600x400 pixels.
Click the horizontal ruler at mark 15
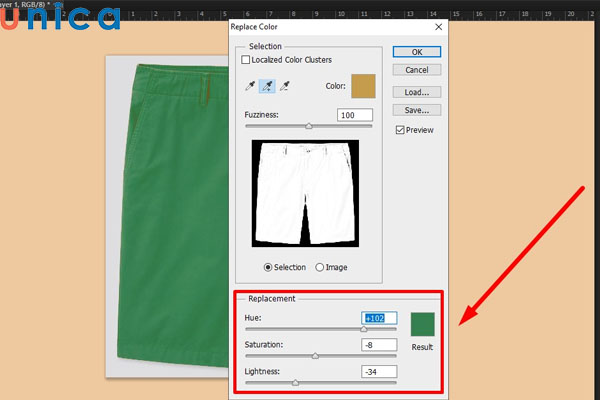pyautogui.click(x=456, y=14)
